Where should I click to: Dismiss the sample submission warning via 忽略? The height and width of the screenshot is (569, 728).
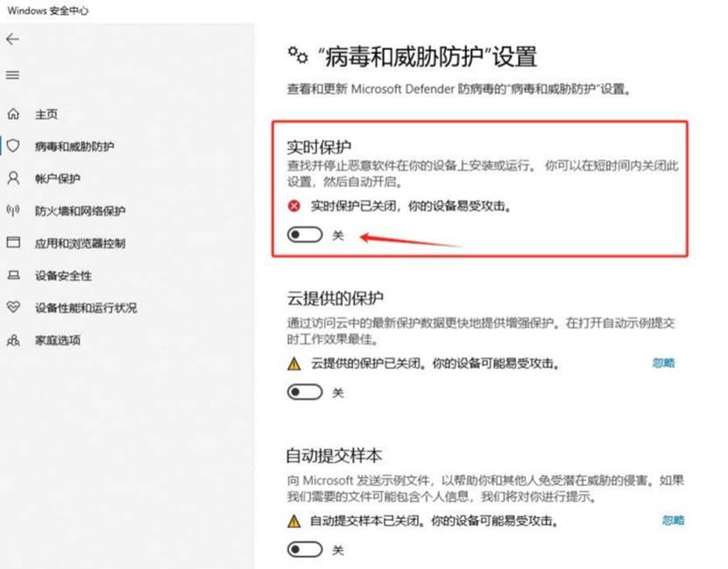(673, 520)
